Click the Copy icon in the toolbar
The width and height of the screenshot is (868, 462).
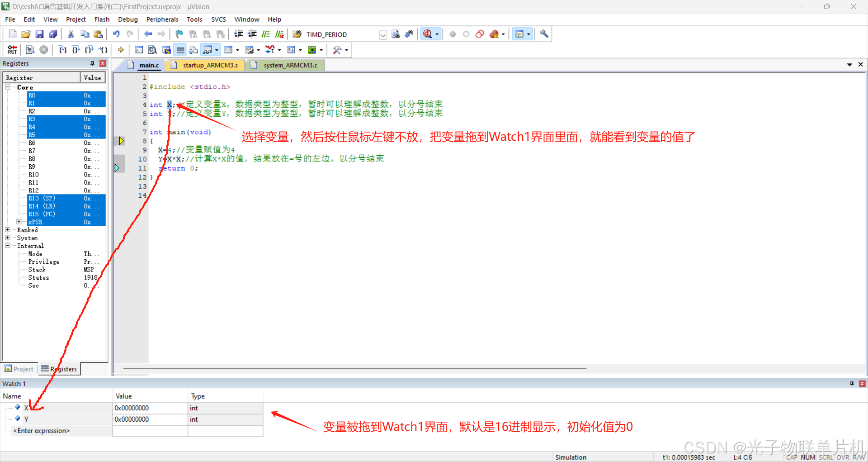pos(85,34)
